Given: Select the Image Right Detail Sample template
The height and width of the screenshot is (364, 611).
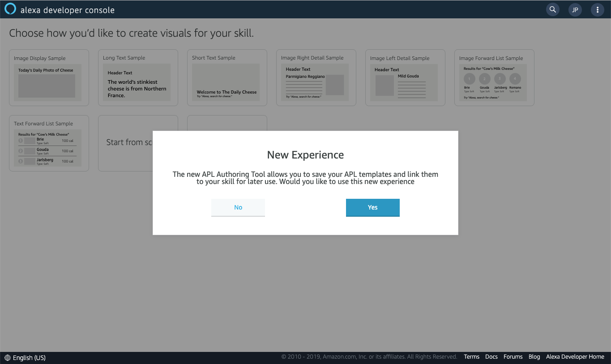Looking at the screenshot, I should [316, 77].
